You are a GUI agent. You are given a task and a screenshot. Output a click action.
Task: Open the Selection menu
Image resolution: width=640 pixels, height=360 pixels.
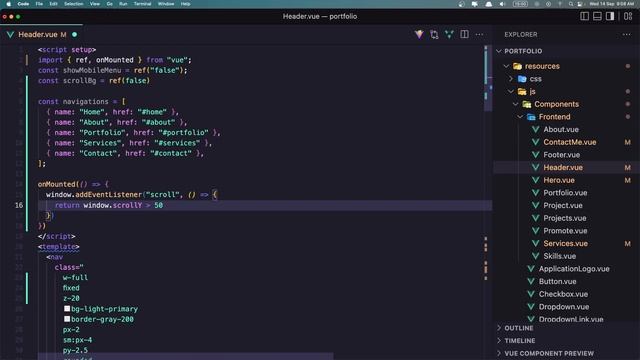(x=74, y=4)
